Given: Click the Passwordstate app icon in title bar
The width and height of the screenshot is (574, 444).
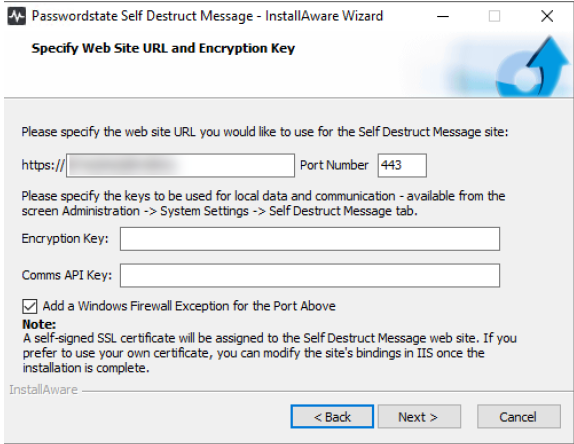Looking at the screenshot, I should point(16,16).
